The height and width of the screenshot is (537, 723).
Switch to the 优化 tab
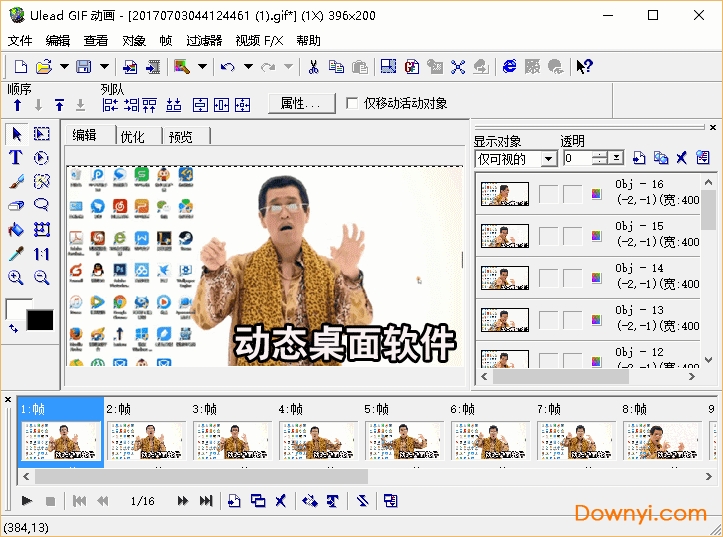(x=132, y=136)
